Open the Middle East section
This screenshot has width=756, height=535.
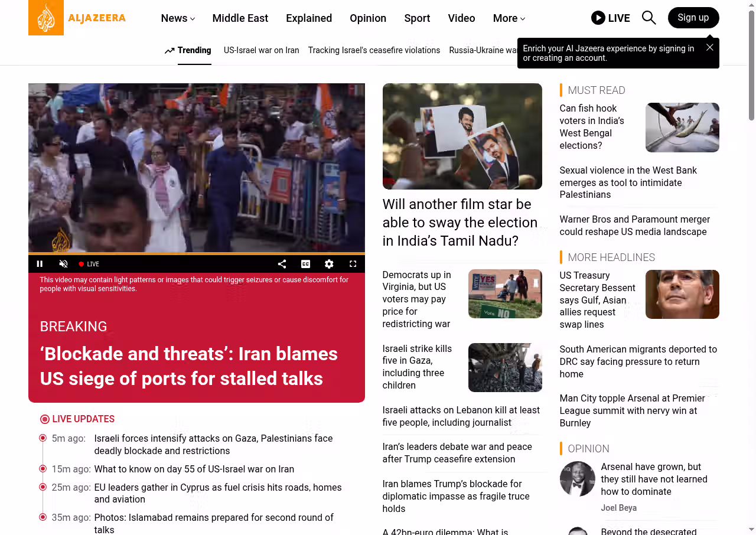point(240,18)
